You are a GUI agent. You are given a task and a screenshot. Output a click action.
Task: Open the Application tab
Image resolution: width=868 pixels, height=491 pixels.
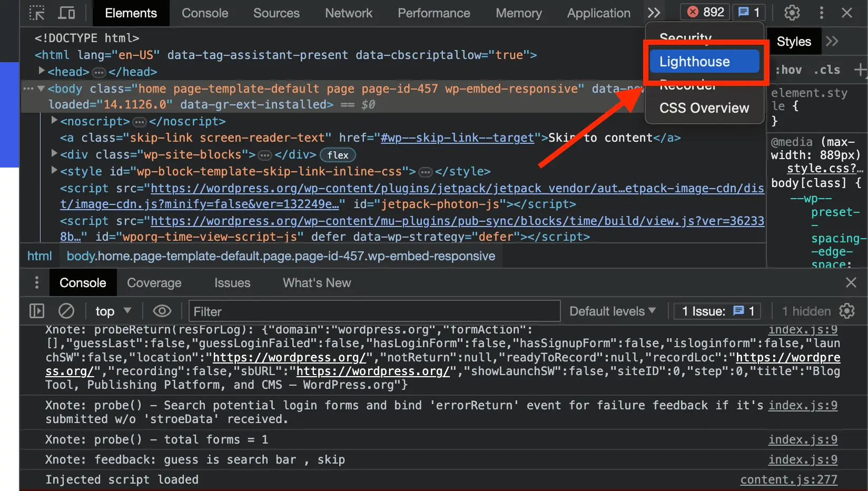point(599,13)
